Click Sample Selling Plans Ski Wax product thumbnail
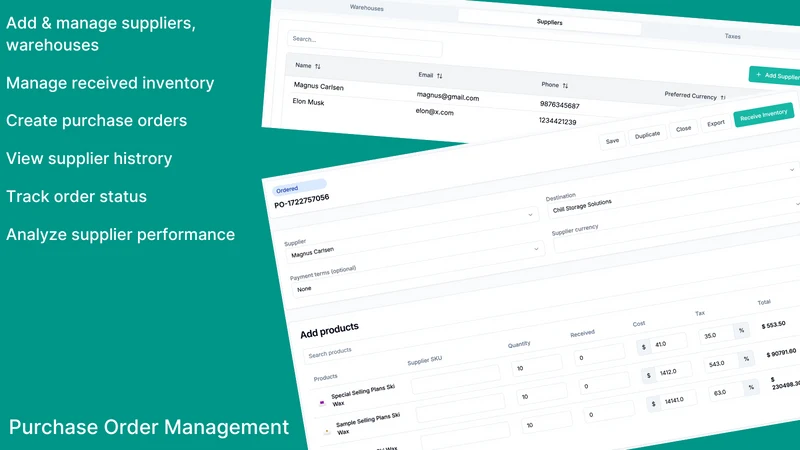 click(327, 432)
